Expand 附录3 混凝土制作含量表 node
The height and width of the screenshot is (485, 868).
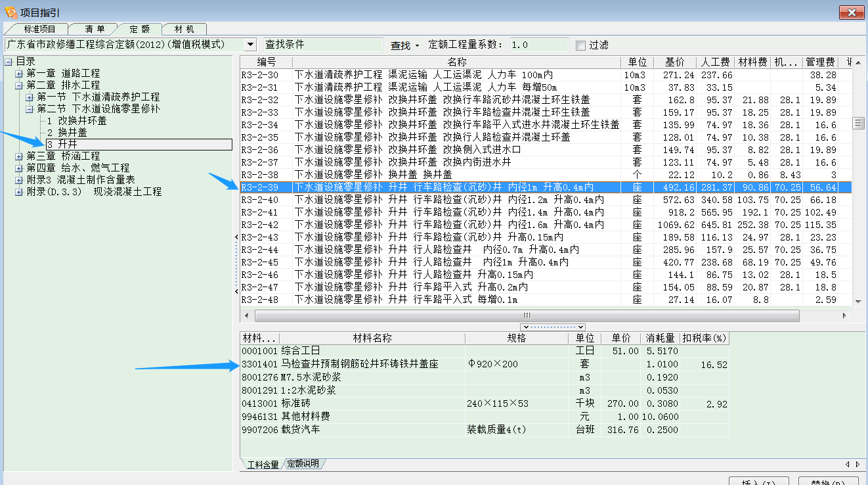19,180
